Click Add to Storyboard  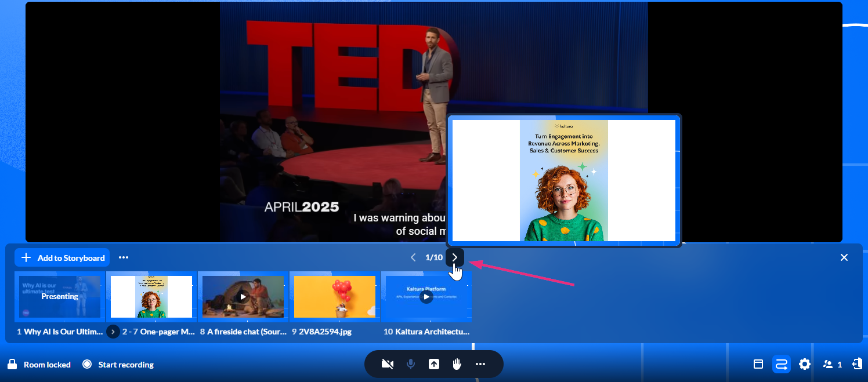(x=63, y=257)
